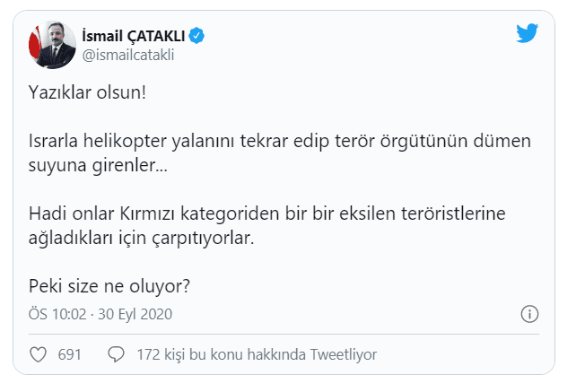576x392 pixels.
Task: Click the 691 likes count
Action: click(x=70, y=355)
